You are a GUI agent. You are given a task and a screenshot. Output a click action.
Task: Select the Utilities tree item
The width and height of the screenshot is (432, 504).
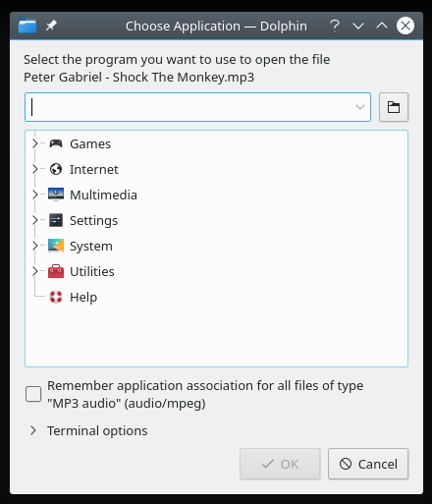92,271
